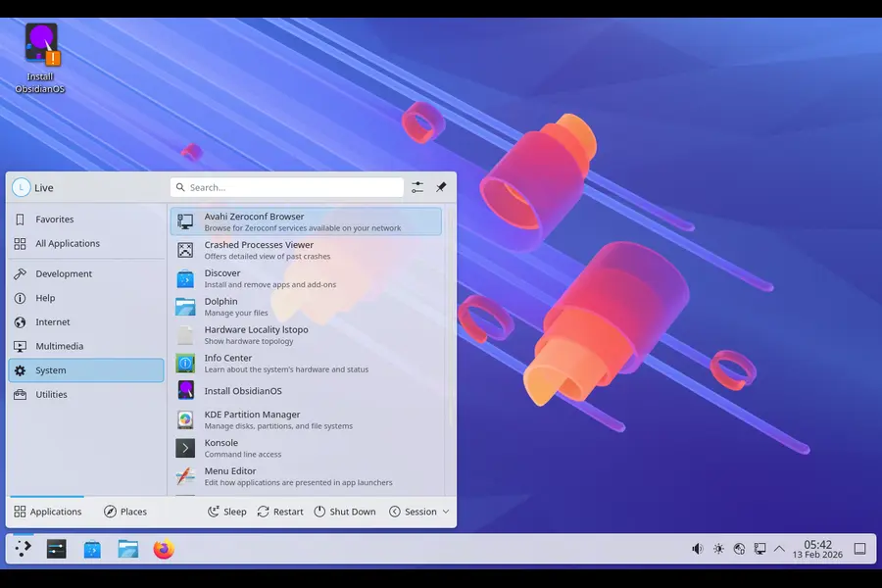This screenshot has height=588, width=882.
Task: Open Crashed Processes Viewer
Action: (x=259, y=249)
